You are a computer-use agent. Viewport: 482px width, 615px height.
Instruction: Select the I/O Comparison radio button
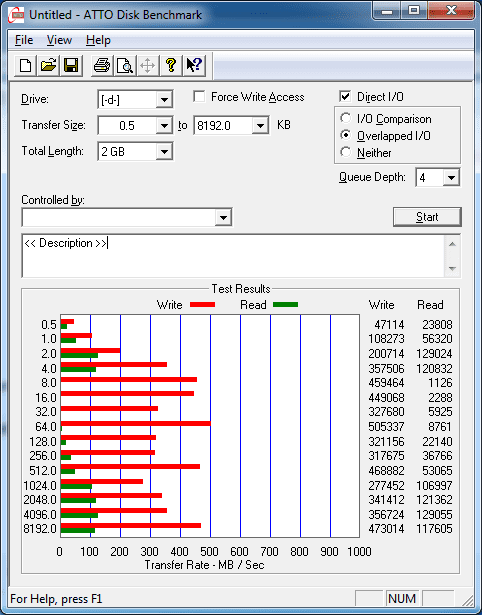coord(346,118)
